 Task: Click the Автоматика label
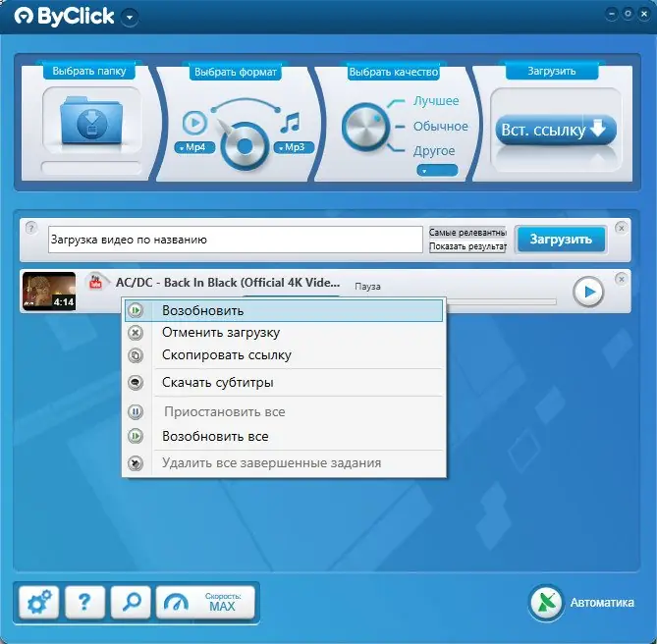pos(602,603)
